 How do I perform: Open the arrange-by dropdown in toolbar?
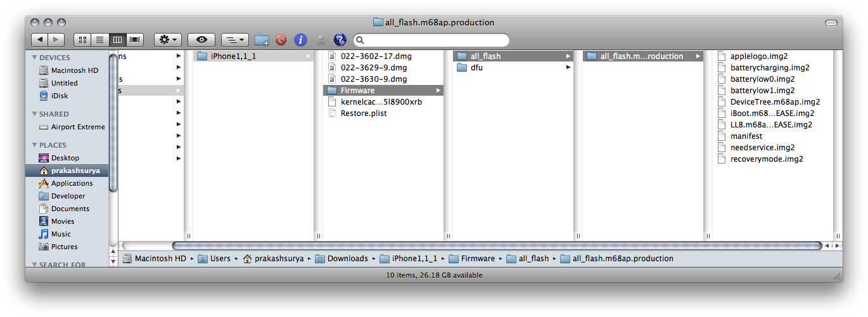[234, 40]
